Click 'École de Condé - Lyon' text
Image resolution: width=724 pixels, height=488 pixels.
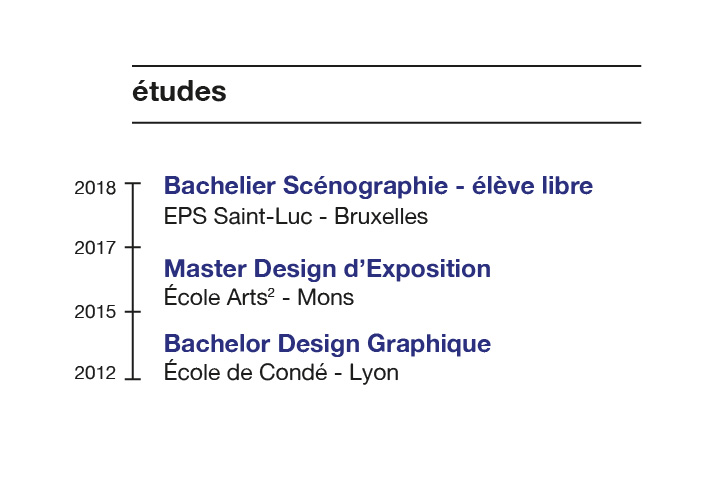281,372
